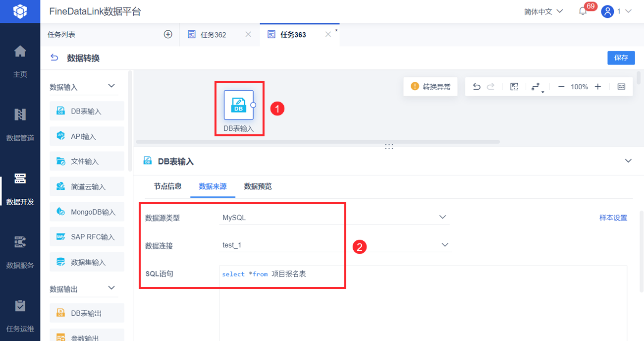The width and height of the screenshot is (644, 341).
Task: Click the 转换异常 warning button
Action: (430, 87)
